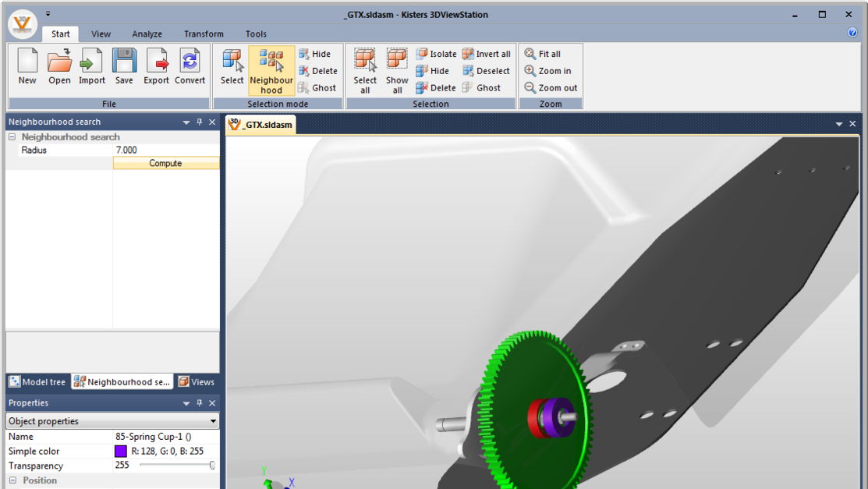The height and width of the screenshot is (489, 868).
Task: Click the Transparency slider handle
Action: point(212,466)
